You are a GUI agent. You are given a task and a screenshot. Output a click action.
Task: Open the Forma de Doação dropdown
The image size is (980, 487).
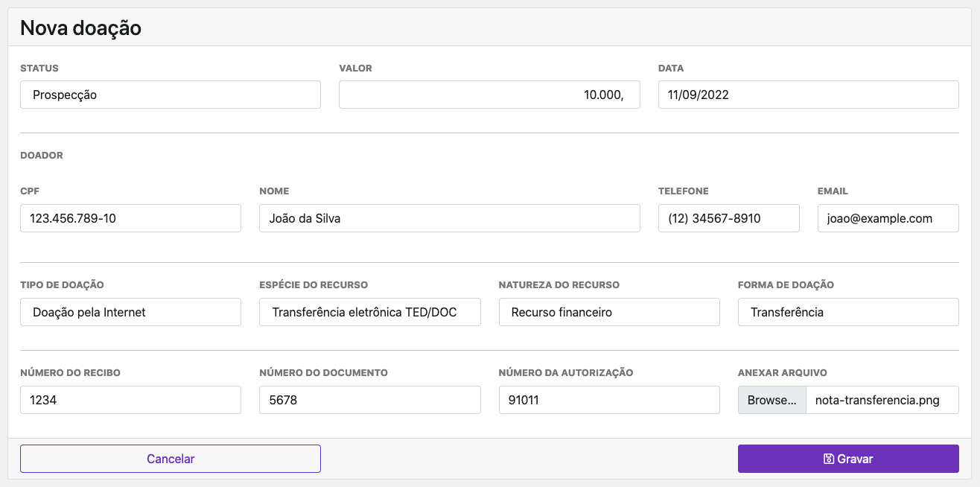tap(848, 312)
